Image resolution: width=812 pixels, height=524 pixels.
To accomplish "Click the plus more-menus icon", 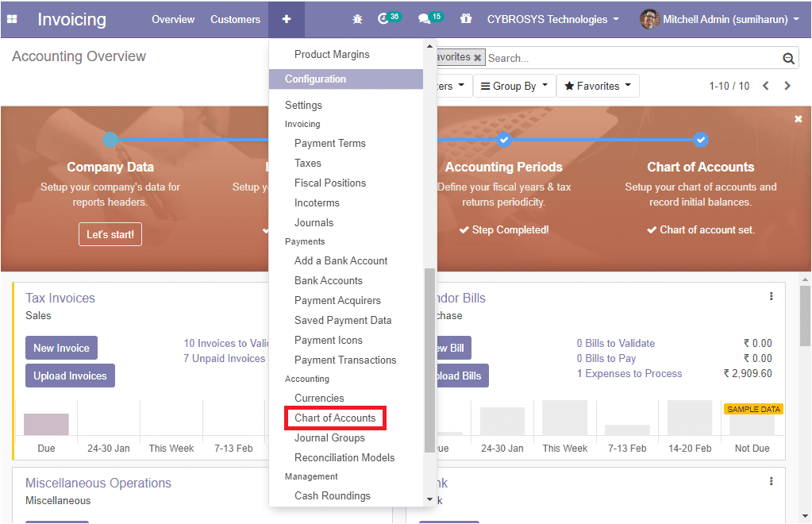I will pyautogui.click(x=287, y=19).
